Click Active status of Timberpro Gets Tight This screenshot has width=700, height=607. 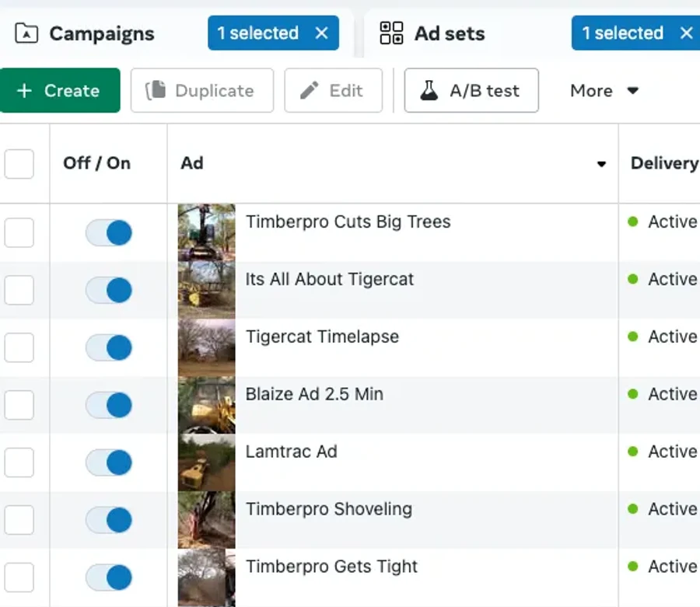tap(663, 567)
